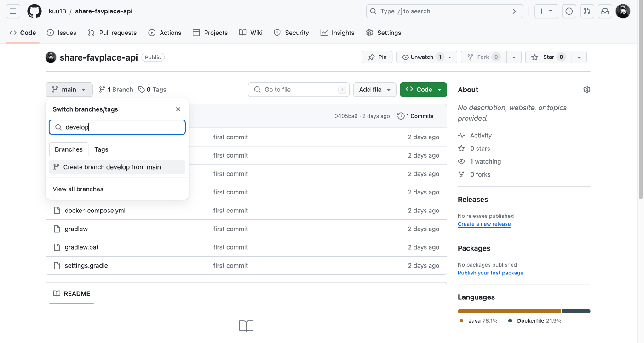Click the file icon next to gradlew
644x343 pixels.
pyautogui.click(x=57, y=229)
